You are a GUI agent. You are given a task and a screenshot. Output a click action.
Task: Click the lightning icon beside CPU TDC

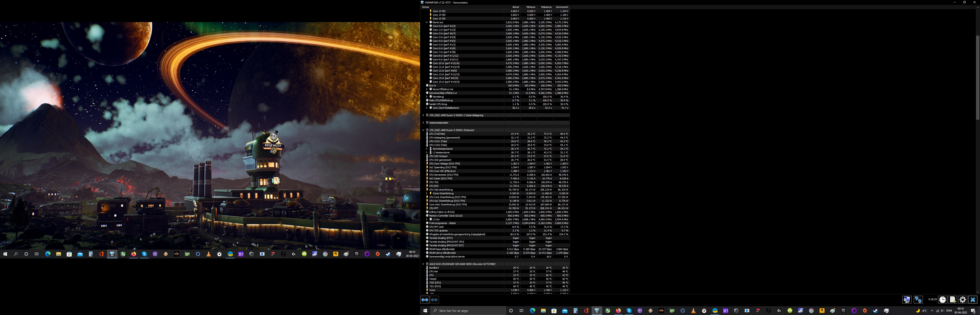point(427,182)
